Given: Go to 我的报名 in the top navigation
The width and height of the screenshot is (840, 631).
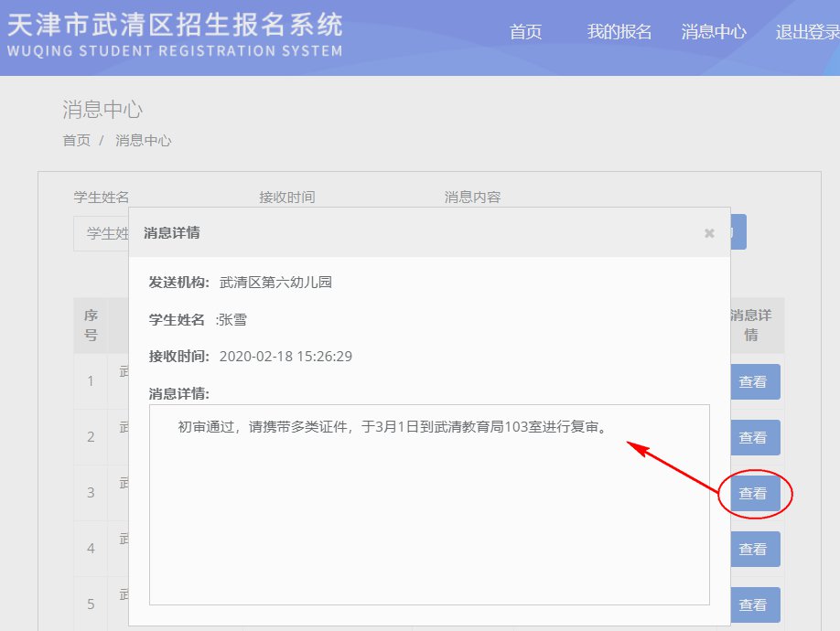Looking at the screenshot, I should tap(619, 32).
